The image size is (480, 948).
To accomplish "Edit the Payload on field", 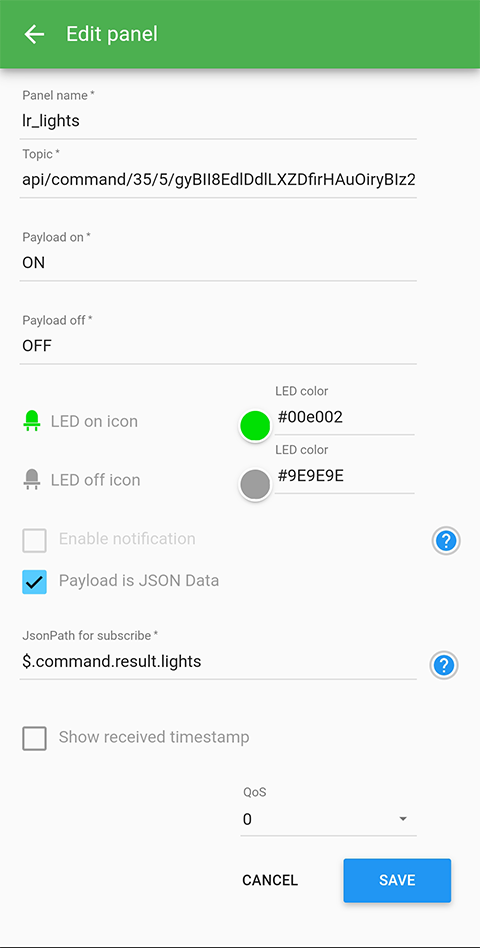I will tap(218, 263).
